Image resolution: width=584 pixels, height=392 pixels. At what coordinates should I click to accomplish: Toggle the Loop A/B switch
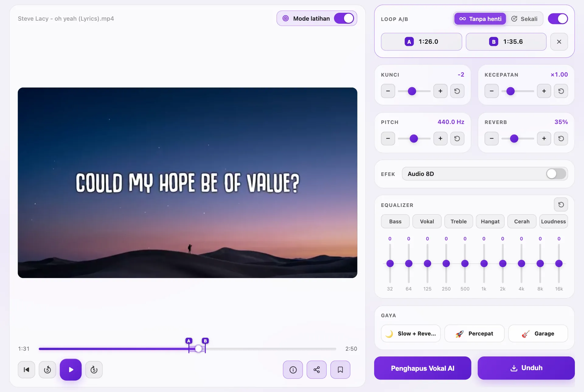558,19
